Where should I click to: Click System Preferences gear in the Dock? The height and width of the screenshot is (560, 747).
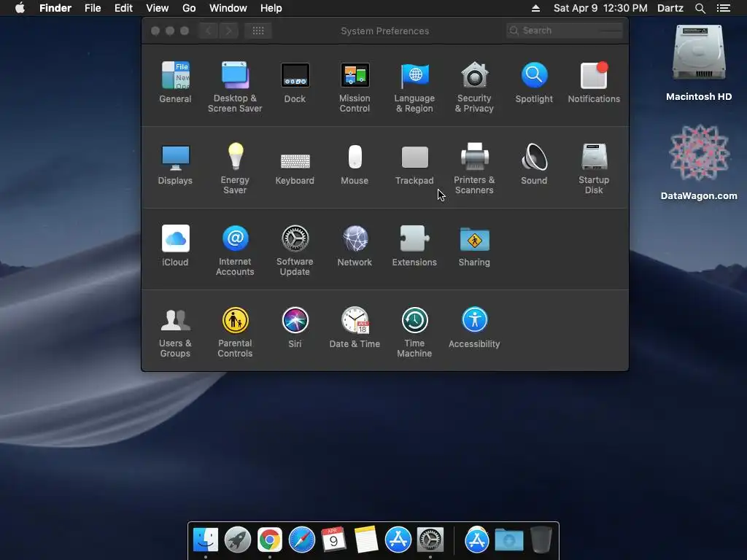pyautogui.click(x=430, y=540)
